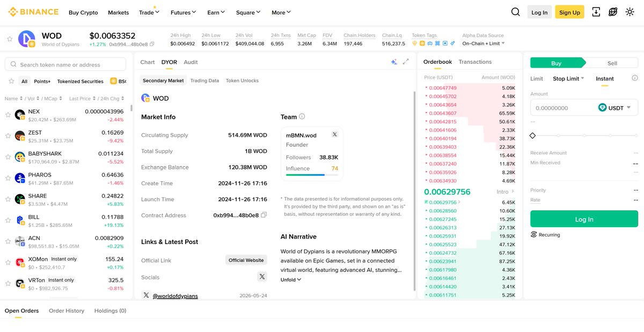Focus the Search token name or address field
The width and height of the screenshot is (644, 332).
[x=65, y=64]
